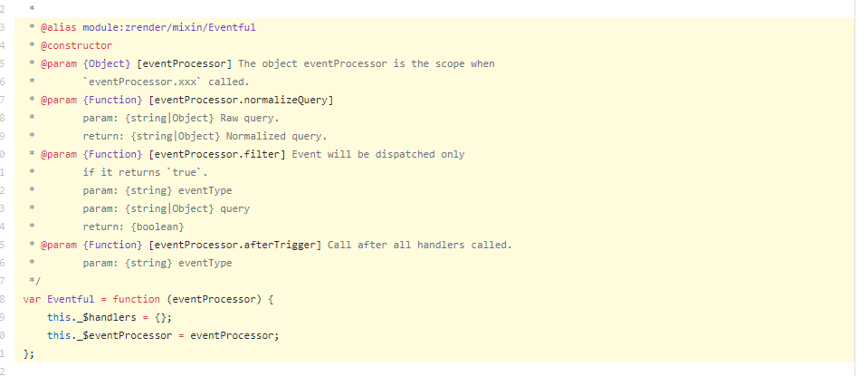Click the 'function' keyword in the Eventful declaration

(136, 299)
